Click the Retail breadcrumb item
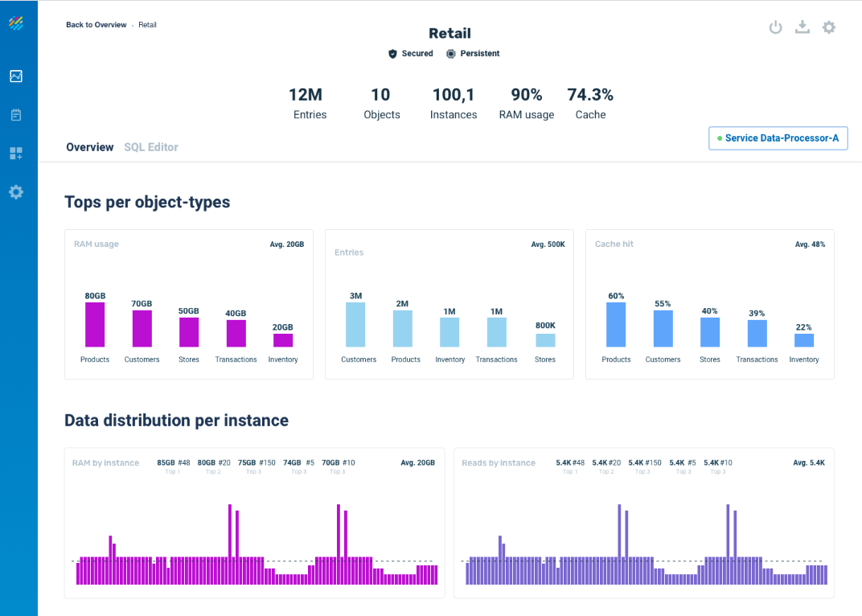 pyautogui.click(x=147, y=25)
